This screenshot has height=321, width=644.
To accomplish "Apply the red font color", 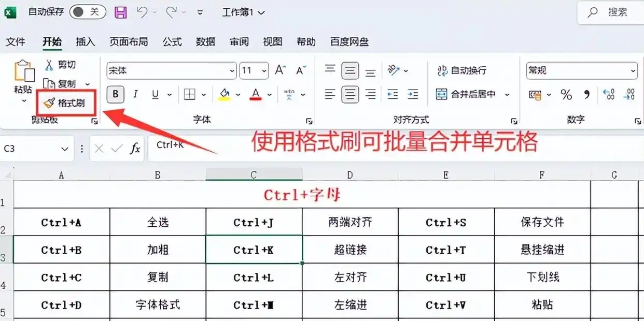I will tap(256, 94).
